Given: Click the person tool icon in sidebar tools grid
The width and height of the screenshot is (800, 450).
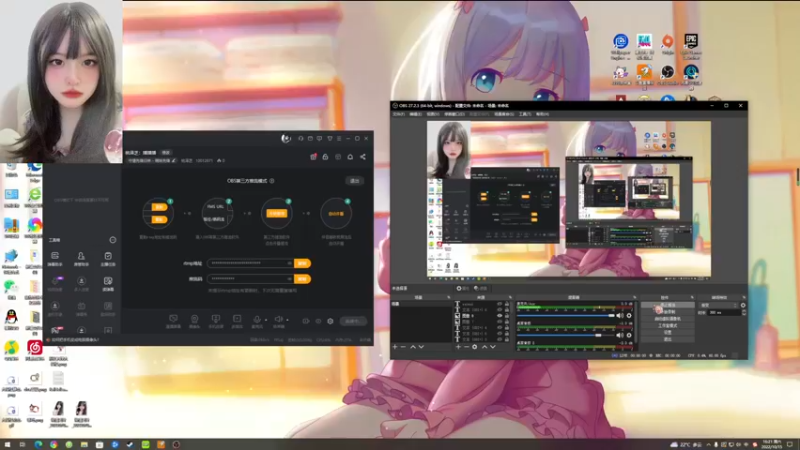Looking at the screenshot, I should [x=81, y=256].
